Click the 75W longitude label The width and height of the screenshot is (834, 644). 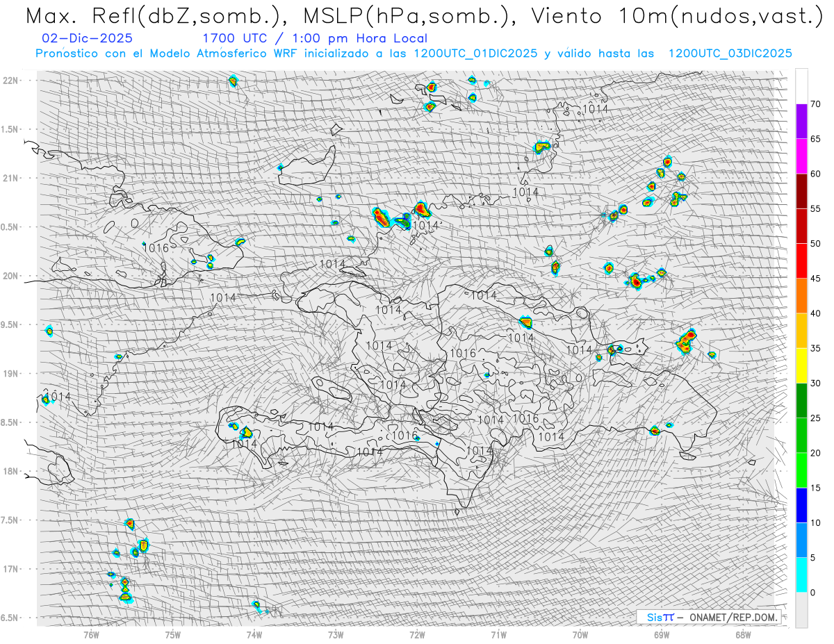(x=173, y=634)
